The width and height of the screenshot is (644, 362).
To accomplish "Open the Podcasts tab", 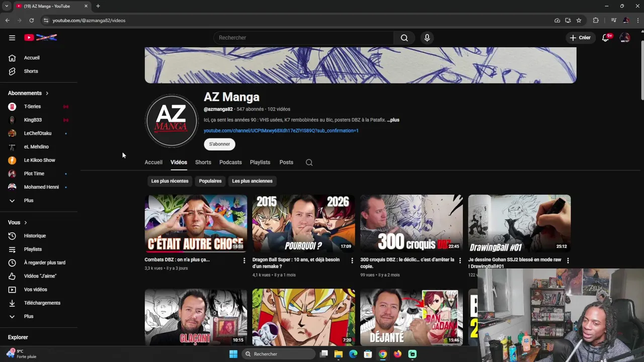I will click(x=230, y=162).
